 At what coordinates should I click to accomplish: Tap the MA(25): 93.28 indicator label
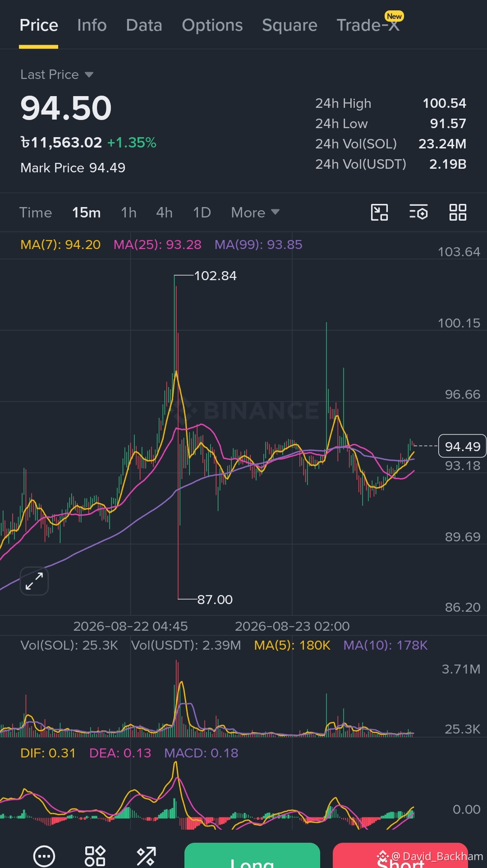(x=157, y=245)
